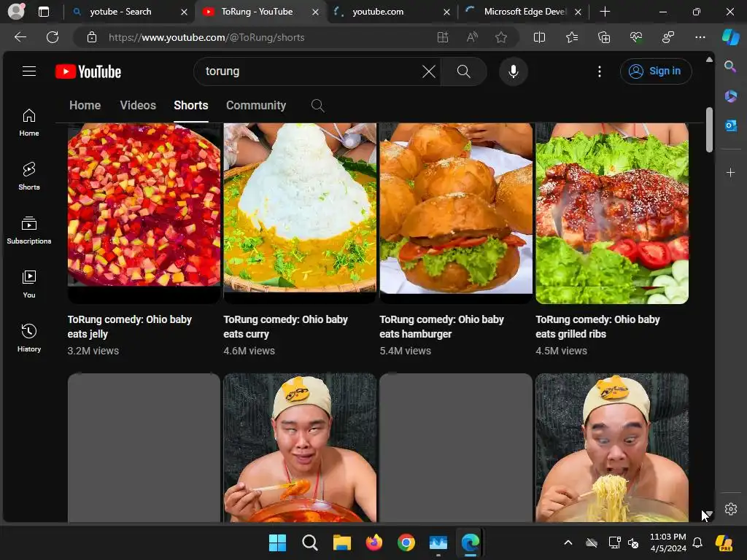
Task: Open Edge settings and more menu
Action: [700, 37]
